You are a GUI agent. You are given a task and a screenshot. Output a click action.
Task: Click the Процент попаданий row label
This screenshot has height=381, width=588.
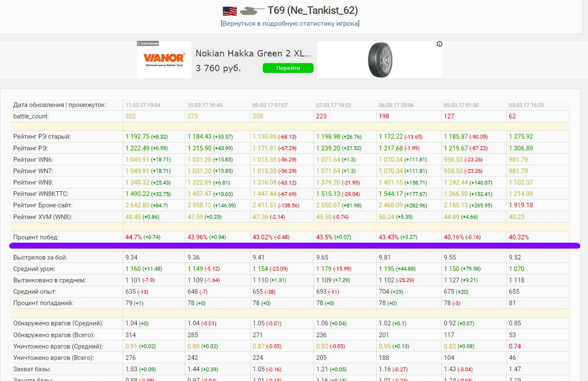point(43,303)
